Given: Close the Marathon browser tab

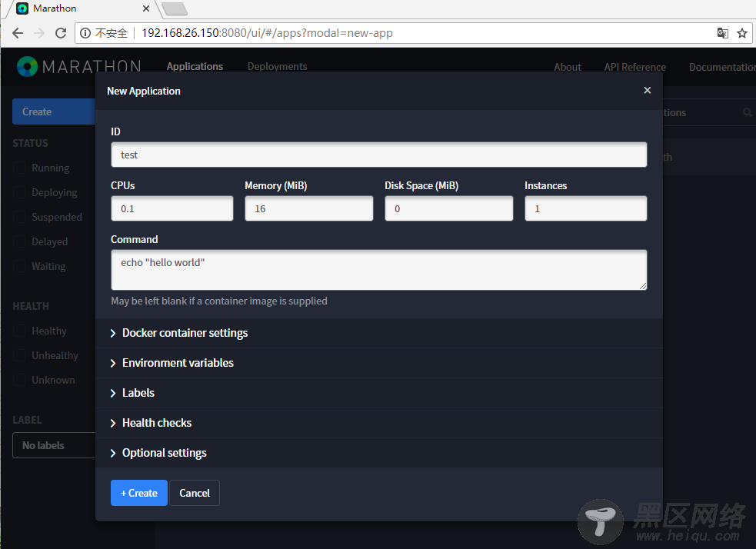Looking at the screenshot, I should point(146,8).
